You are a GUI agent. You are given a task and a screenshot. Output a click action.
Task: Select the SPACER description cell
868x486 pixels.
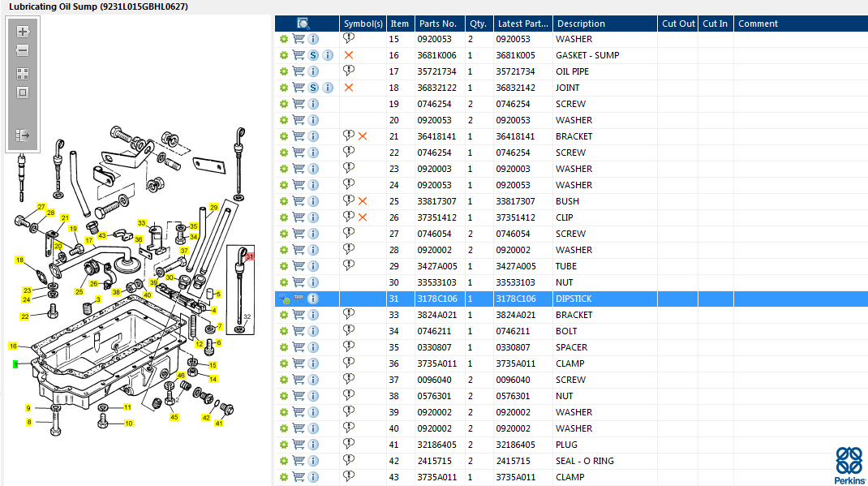[571, 347]
